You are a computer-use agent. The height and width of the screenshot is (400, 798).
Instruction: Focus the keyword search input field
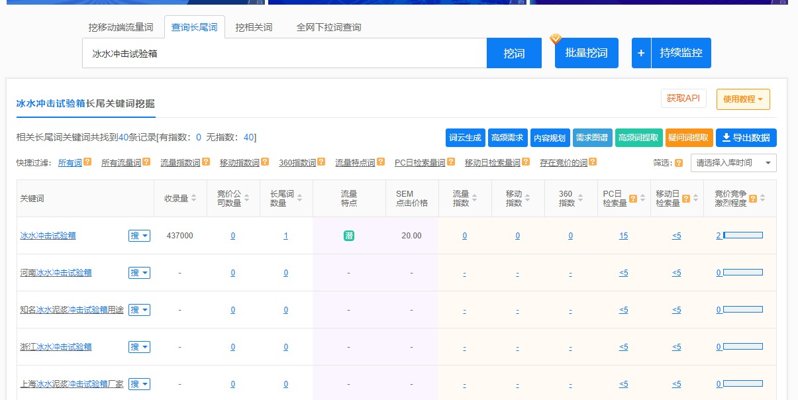[x=284, y=53]
